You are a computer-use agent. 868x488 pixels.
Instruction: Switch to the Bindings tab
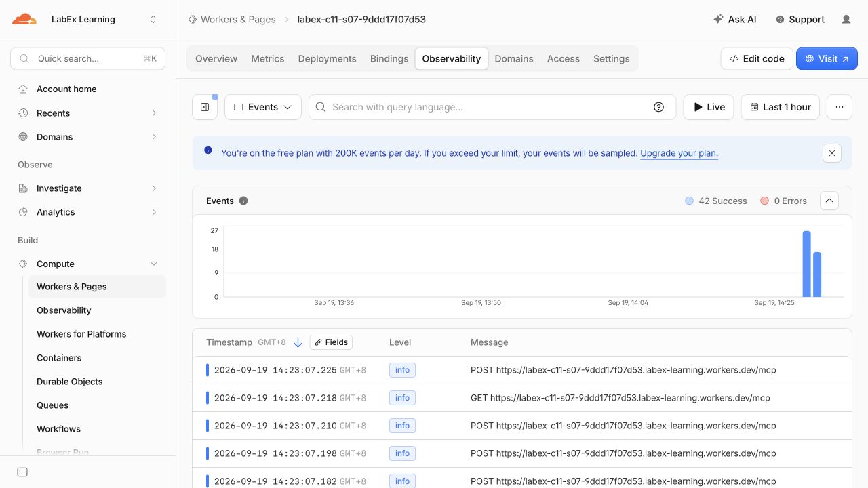tap(389, 58)
